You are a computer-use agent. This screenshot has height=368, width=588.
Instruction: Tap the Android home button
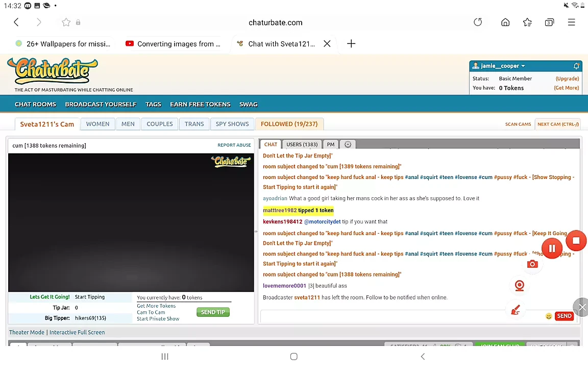[x=294, y=356]
